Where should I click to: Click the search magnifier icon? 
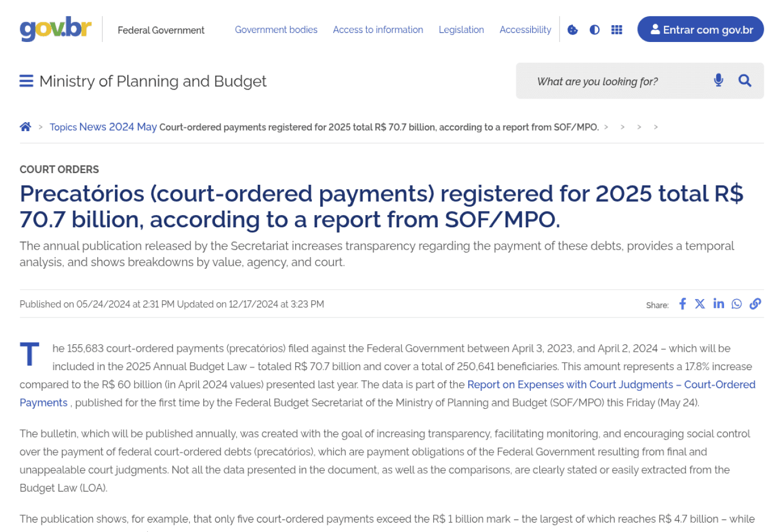click(745, 81)
